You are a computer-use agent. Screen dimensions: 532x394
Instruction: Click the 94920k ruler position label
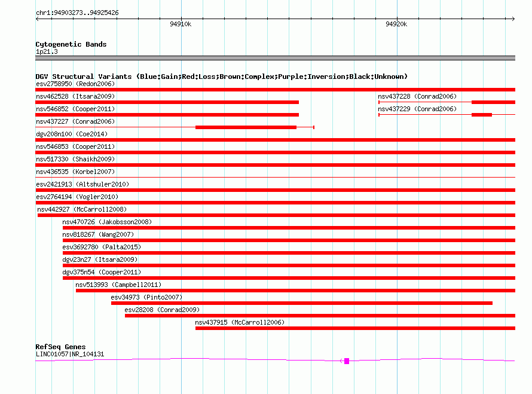pos(396,24)
